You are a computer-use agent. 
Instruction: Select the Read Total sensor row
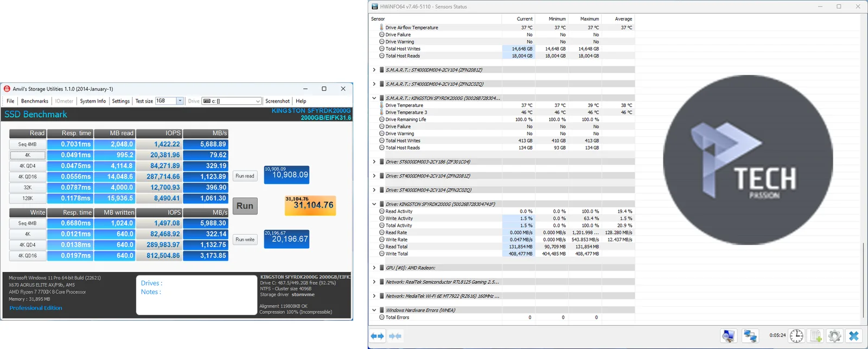tap(502, 246)
